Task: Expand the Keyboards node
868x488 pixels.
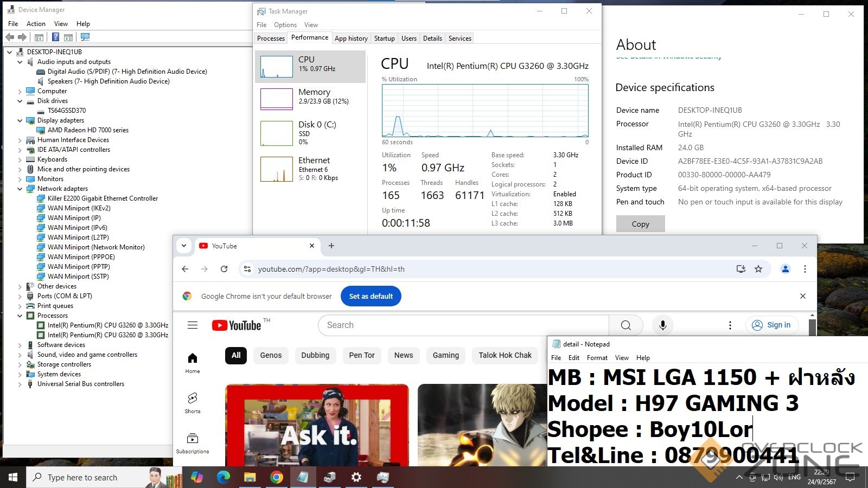Action: click(x=20, y=159)
